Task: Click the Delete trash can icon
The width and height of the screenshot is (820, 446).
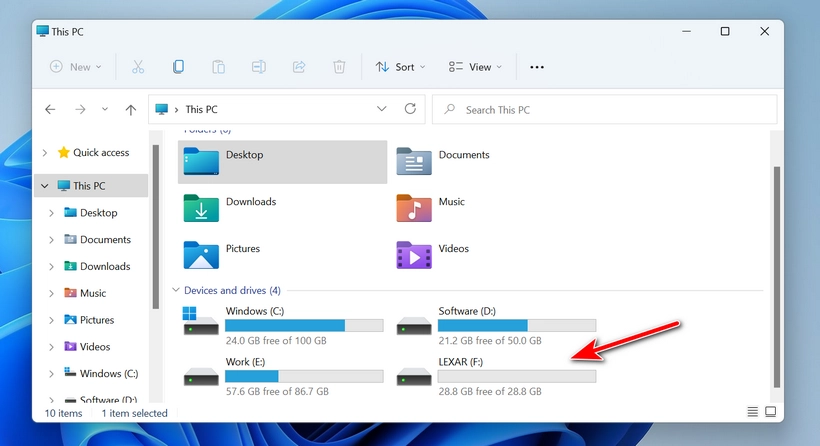Action: tap(339, 67)
